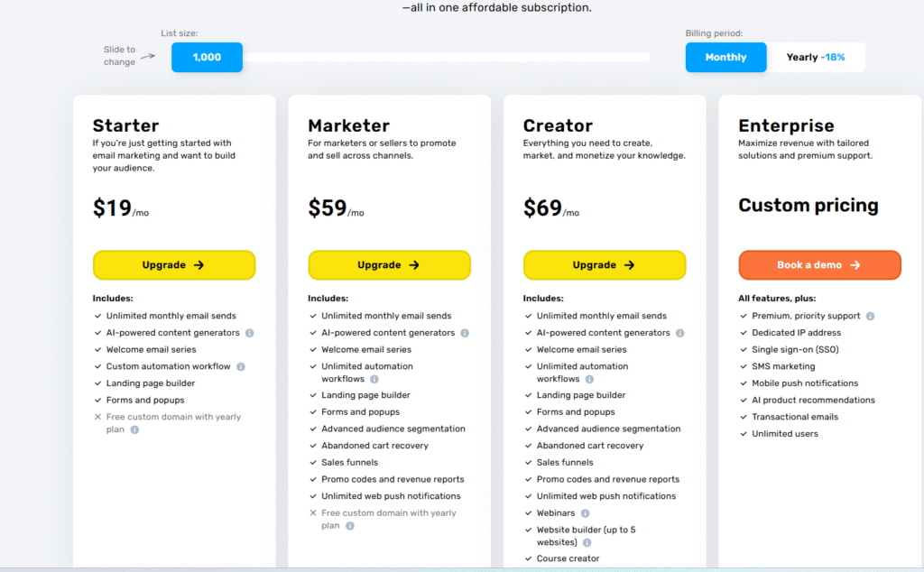Click info icon for Website builder feature

(587, 542)
